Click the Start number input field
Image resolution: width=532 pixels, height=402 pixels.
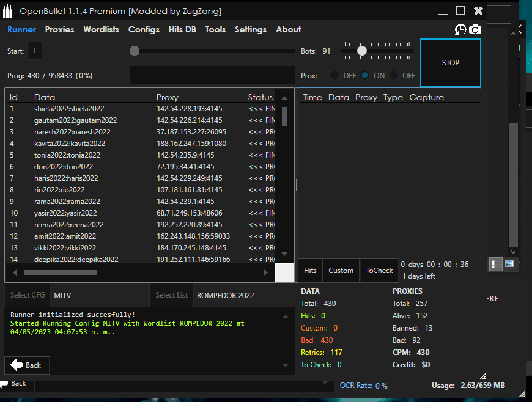pyautogui.click(x=35, y=51)
